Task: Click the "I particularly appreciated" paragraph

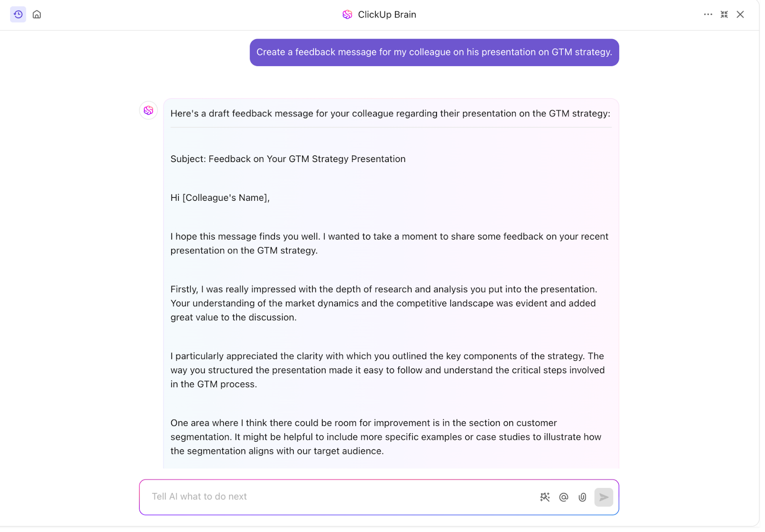Action: click(387, 370)
